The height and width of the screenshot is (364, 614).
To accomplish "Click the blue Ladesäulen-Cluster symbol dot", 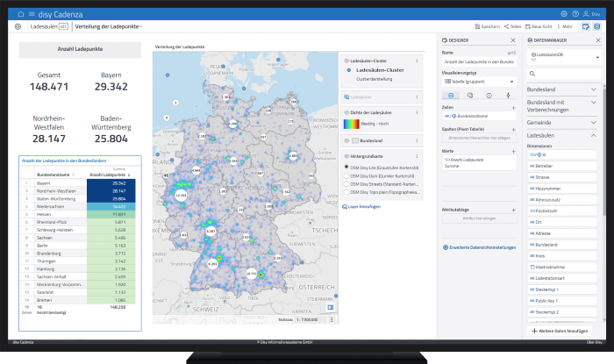I will [x=348, y=70].
